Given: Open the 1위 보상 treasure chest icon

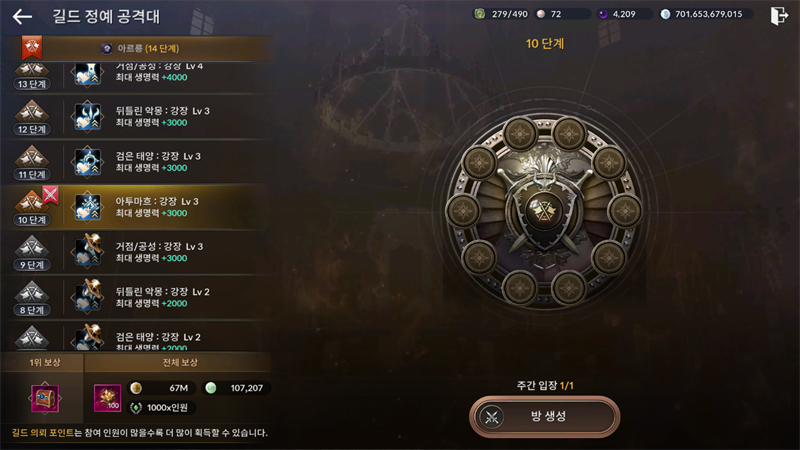Looking at the screenshot, I should click(x=45, y=398).
